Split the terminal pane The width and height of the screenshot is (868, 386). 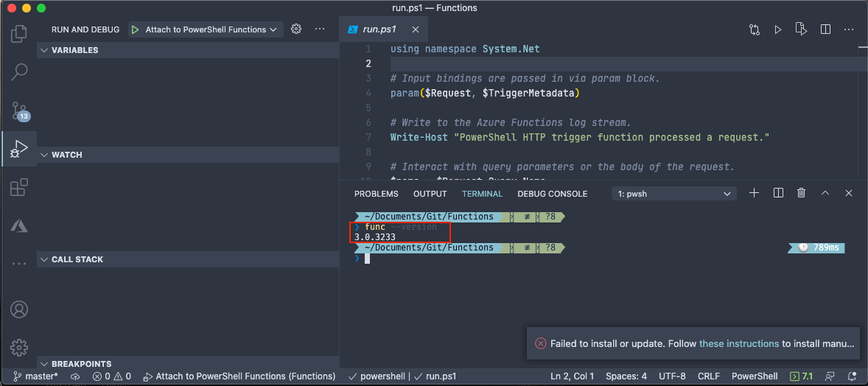click(778, 193)
